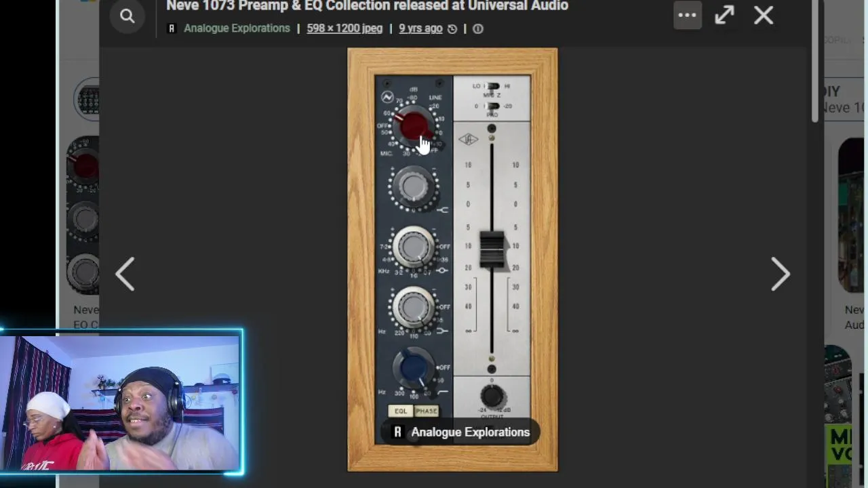868x488 pixels.
Task: Open the three-dots more options menu
Action: point(687,15)
